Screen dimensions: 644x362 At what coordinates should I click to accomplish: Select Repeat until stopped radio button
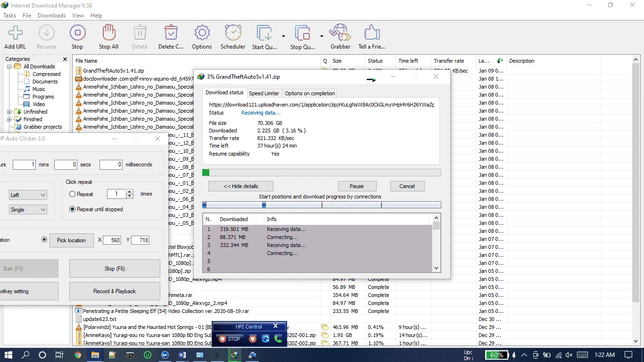[x=72, y=209]
